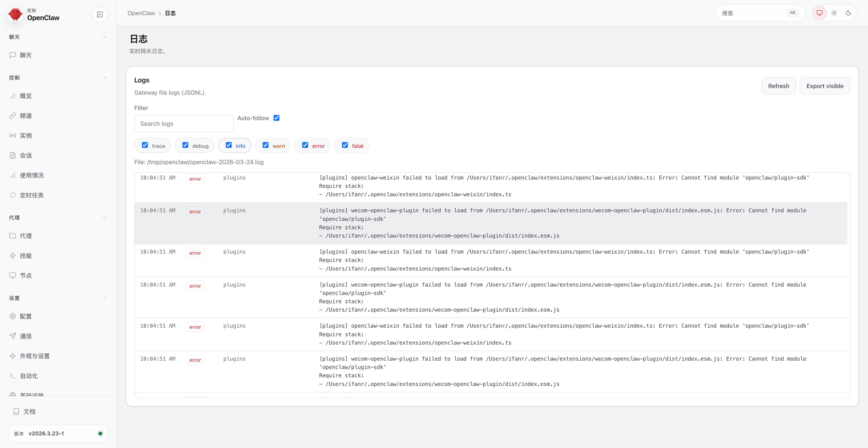Click the Refresh button
The width and height of the screenshot is (868, 448).
click(x=778, y=86)
